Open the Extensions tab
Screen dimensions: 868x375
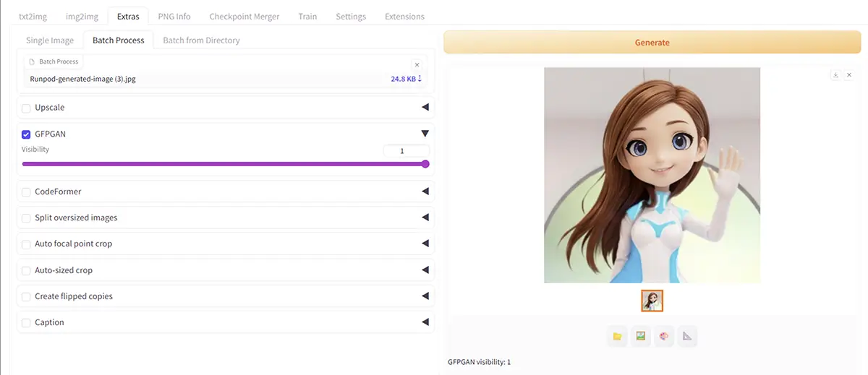404,16
